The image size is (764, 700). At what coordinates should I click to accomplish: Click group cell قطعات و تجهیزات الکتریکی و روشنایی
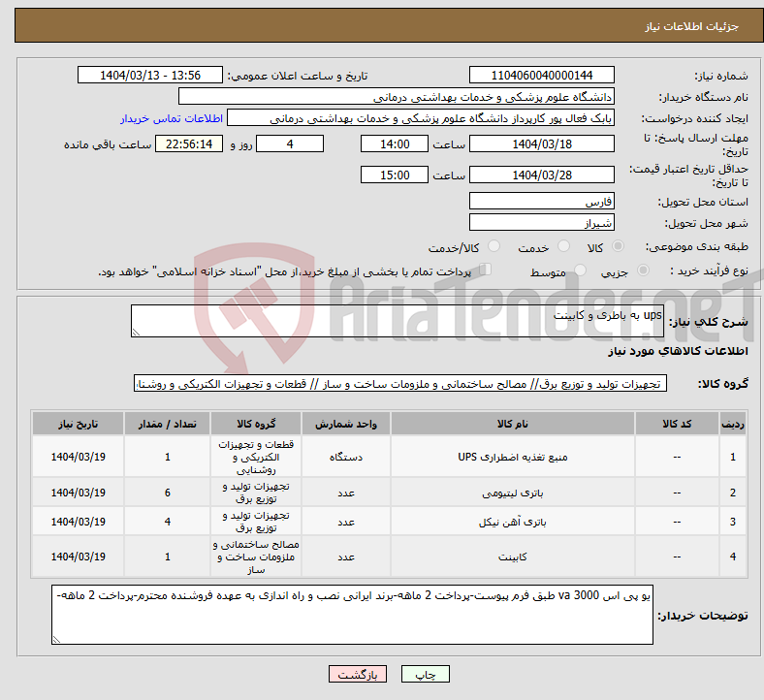pos(256,457)
